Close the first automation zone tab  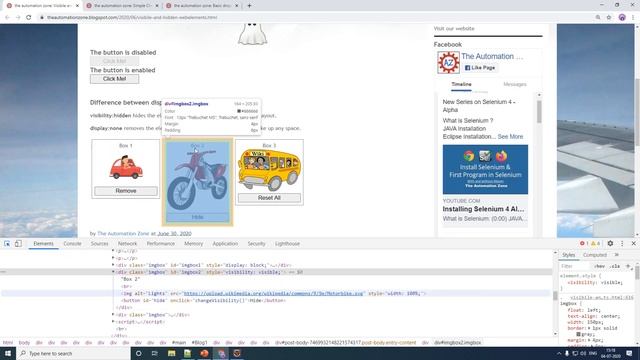point(77,6)
